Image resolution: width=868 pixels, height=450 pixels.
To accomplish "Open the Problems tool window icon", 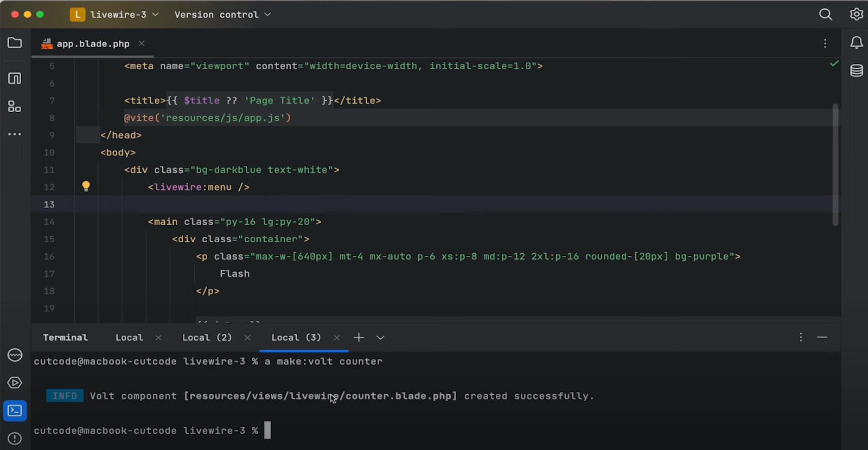I will pos(15,438).
